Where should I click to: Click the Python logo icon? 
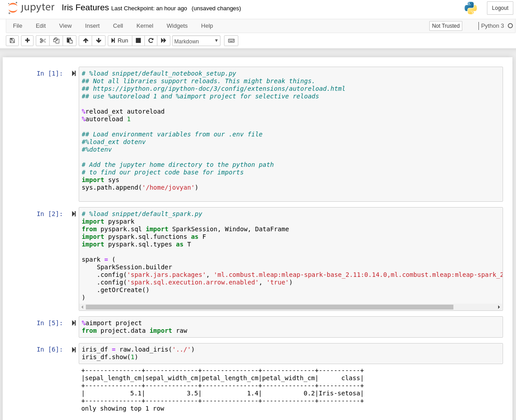tap(470, 8)
